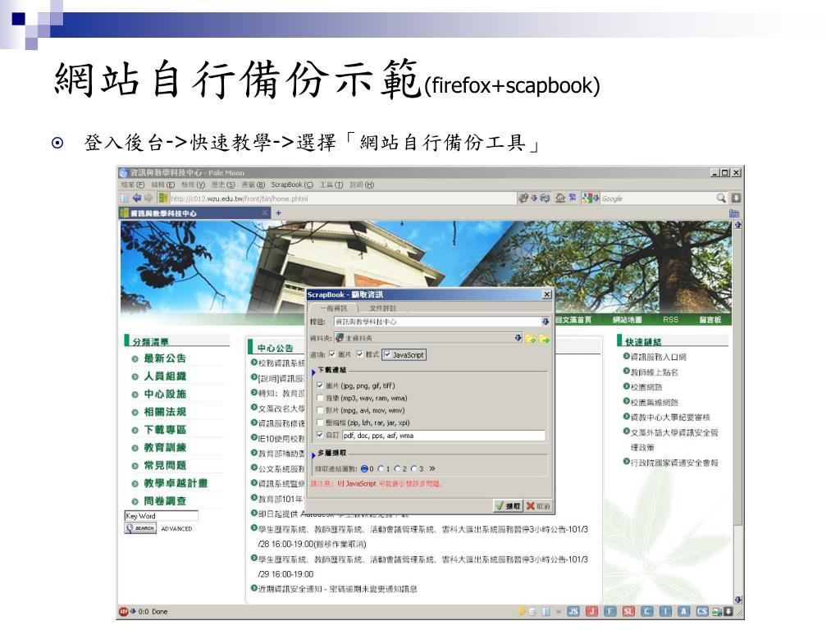Toggle the 圖片 option checkbox

(332, 354)
